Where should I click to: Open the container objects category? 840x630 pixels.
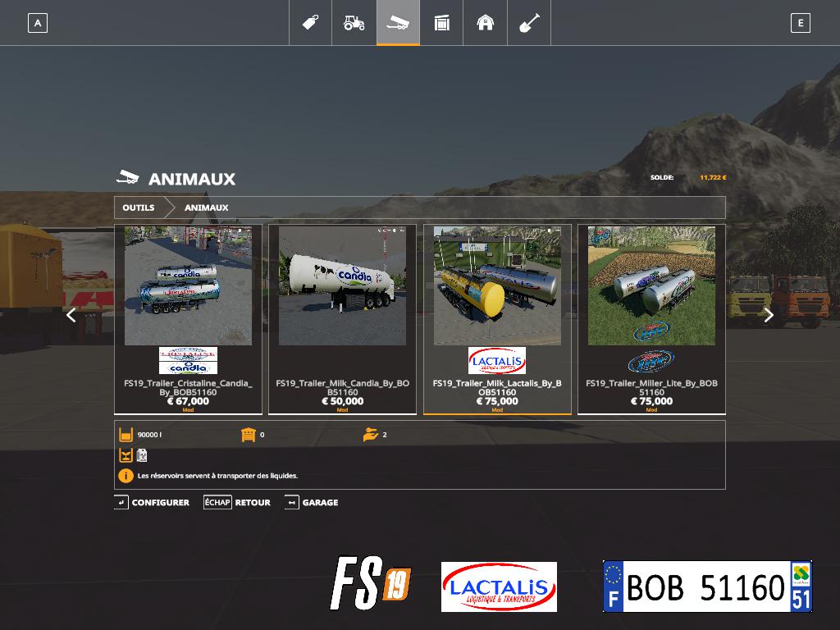441,23
